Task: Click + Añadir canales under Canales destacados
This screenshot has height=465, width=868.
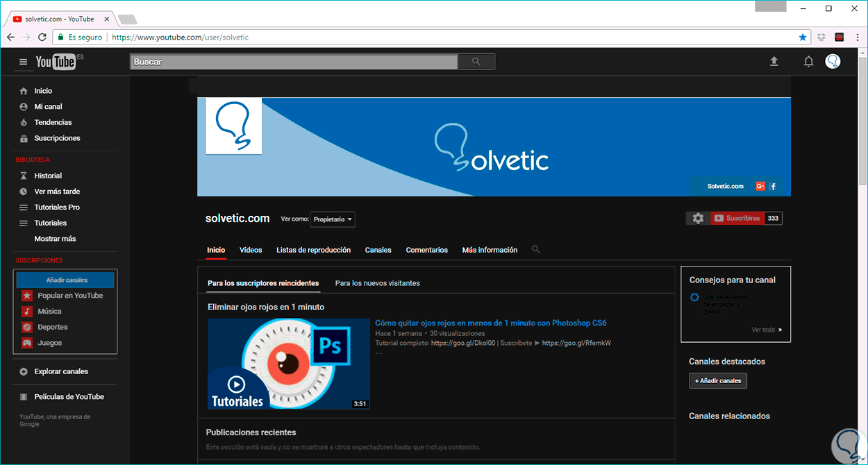Action: pos(718,380)
